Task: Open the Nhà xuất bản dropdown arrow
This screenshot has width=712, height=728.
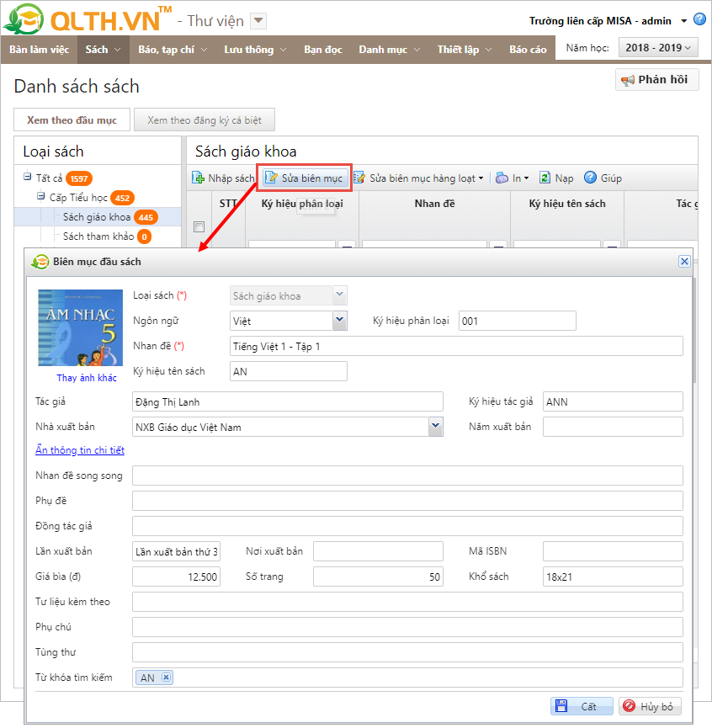Action: (x=435, y=427)
